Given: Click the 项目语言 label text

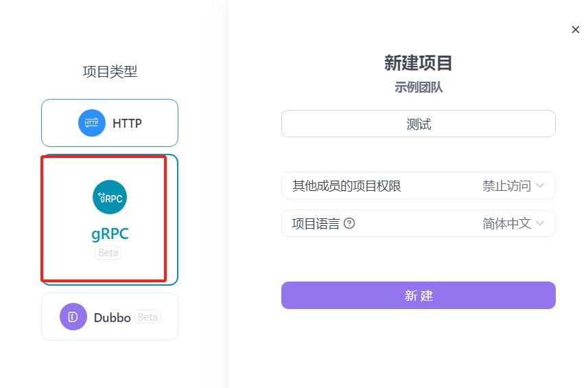Looking at the screenshot, I should [316, 223].
